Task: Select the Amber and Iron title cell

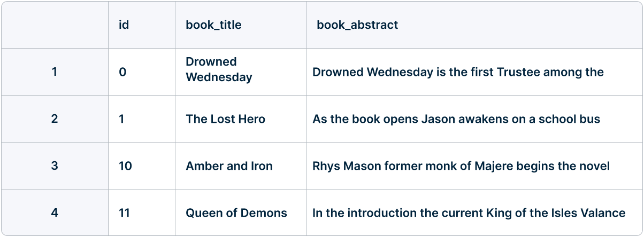Action: pos(229,166)
